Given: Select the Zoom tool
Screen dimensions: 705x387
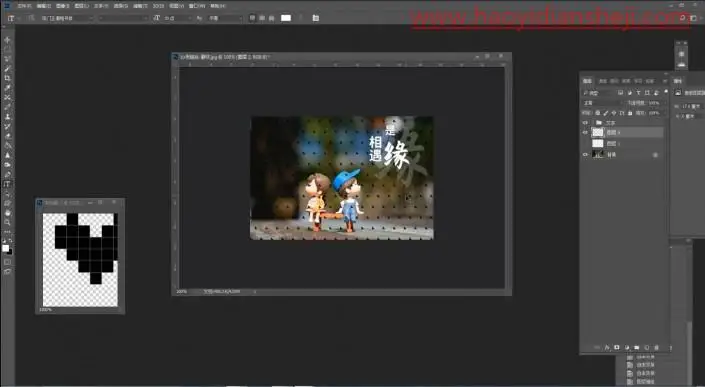Looking at the screenshot, I should click(7, 222).
